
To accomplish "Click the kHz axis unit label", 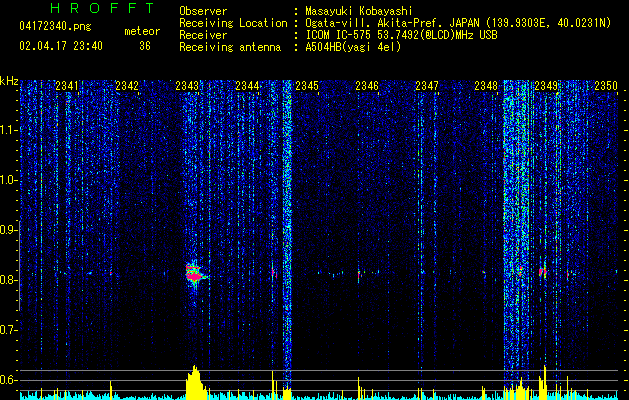I will (9, 81).
